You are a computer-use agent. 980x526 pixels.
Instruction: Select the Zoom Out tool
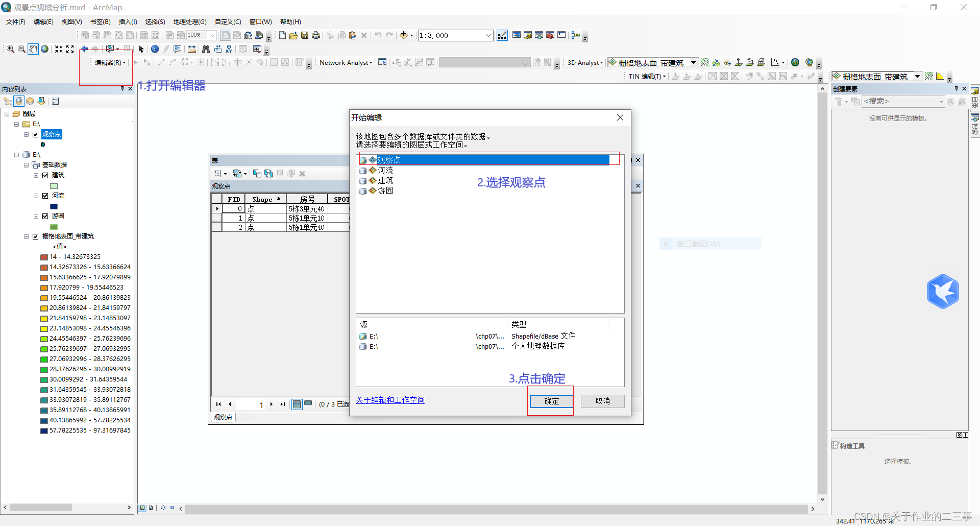[x=21, y=49]
